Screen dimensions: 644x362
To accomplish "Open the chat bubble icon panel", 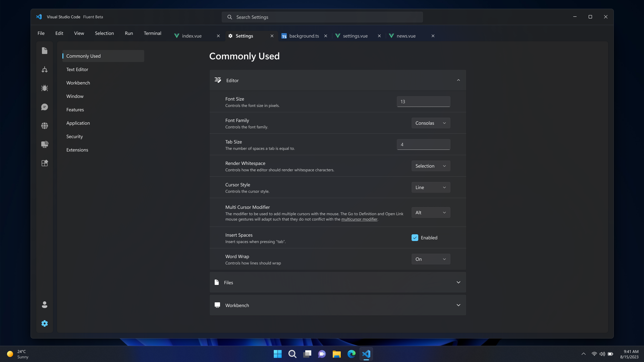I will [45, 107].
